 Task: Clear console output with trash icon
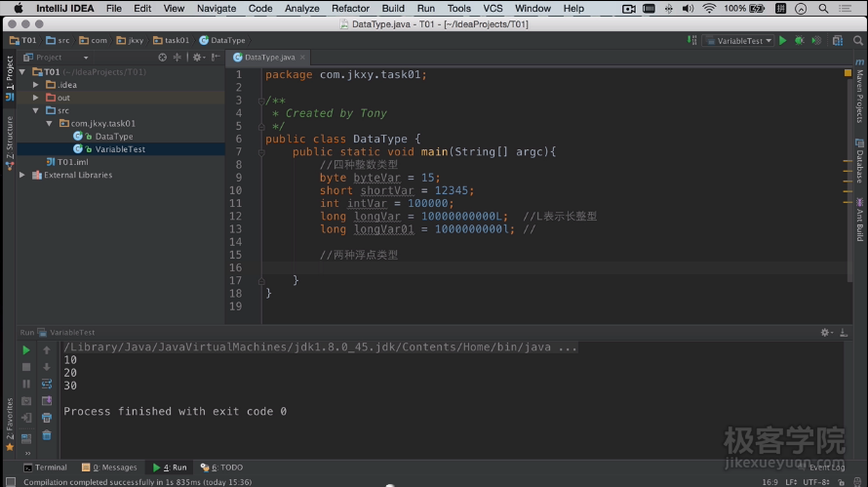[46, 434]
